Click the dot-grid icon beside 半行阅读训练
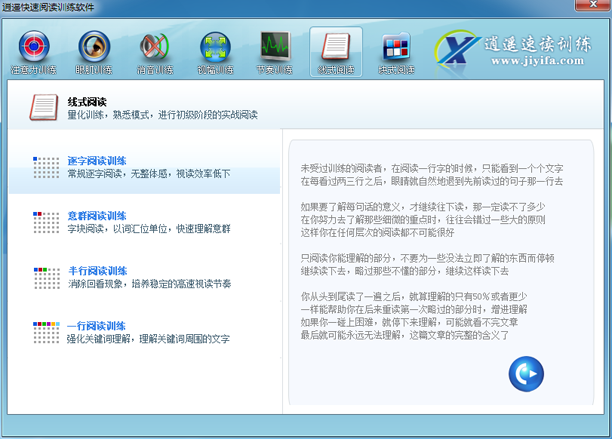The height and width of the screenshot is (439, 612). click(x=46, y=277)
